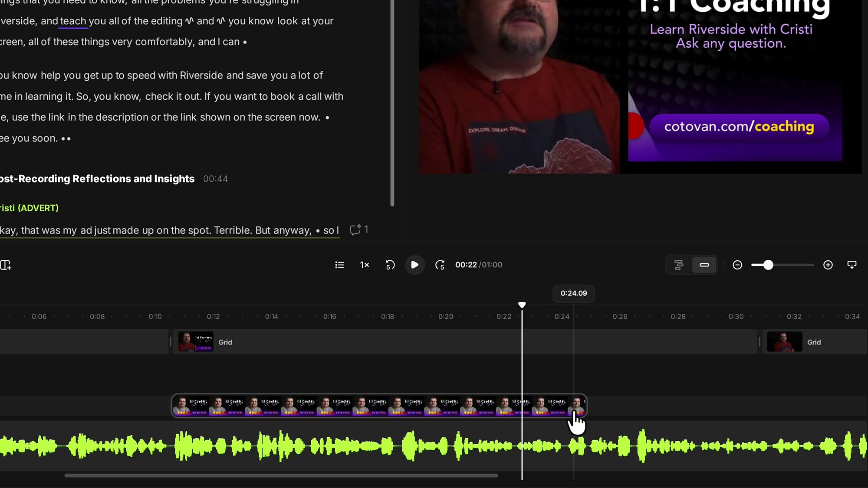Click the Play button
This screenshot has width=868, height=488.
(415, 265)
